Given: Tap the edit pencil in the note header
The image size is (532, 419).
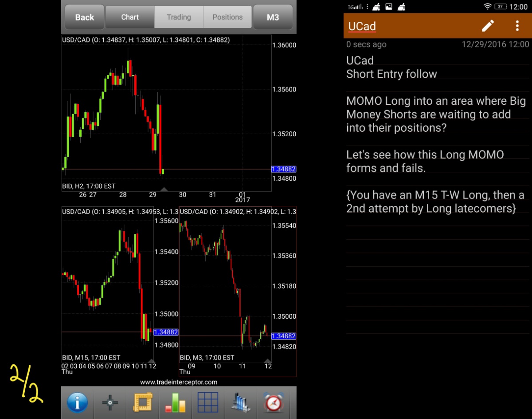Looking at the screenshot, I should point(488,26).
